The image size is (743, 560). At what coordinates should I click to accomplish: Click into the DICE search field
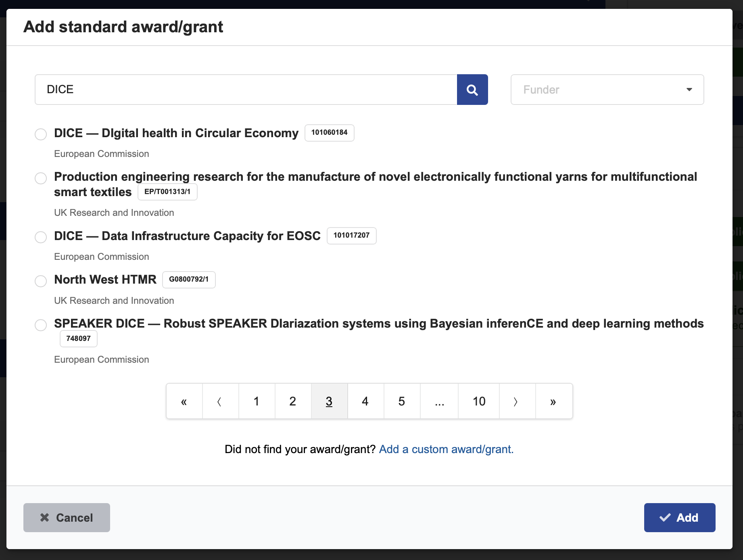pos(246,90)
